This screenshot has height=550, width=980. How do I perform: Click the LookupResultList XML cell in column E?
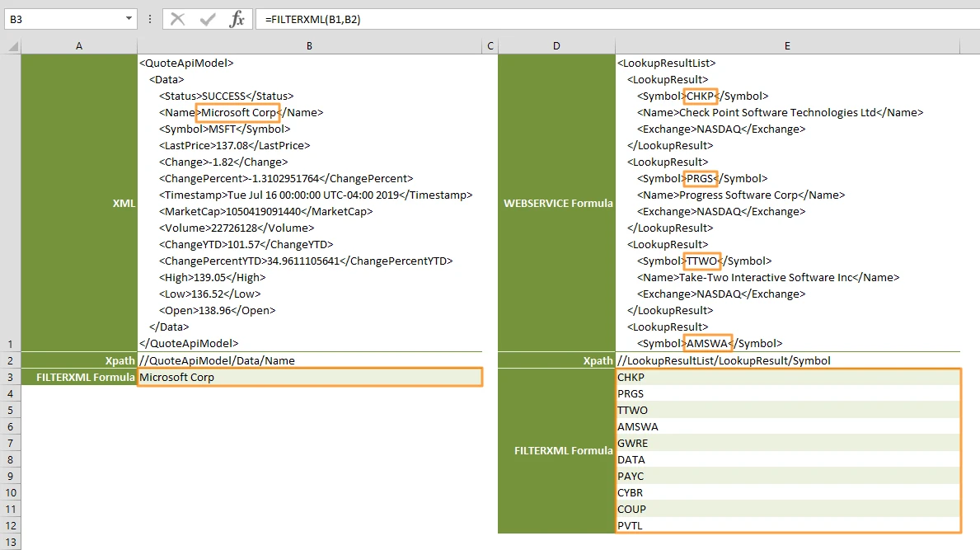point(787,203)
